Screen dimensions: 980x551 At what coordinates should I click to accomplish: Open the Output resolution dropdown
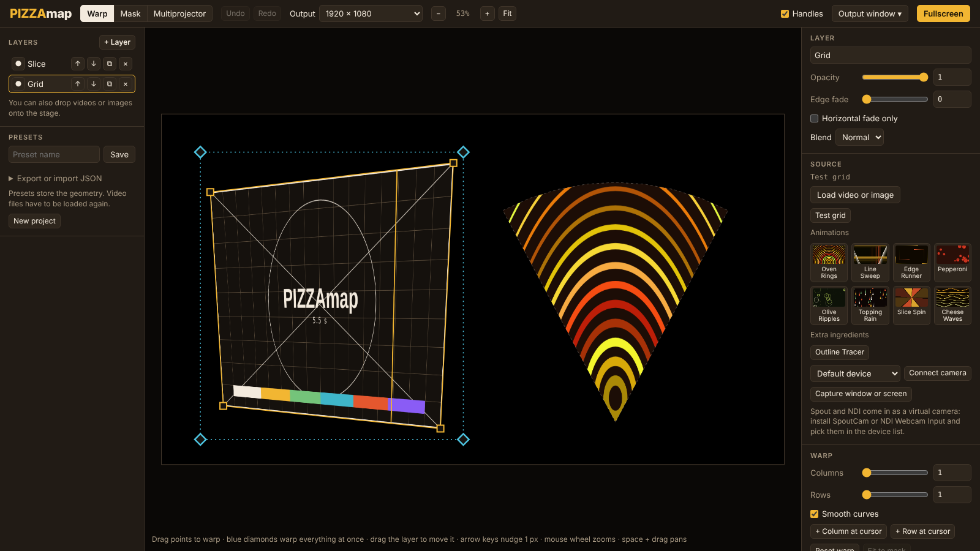pyautogui.click(x=371, y=13)
